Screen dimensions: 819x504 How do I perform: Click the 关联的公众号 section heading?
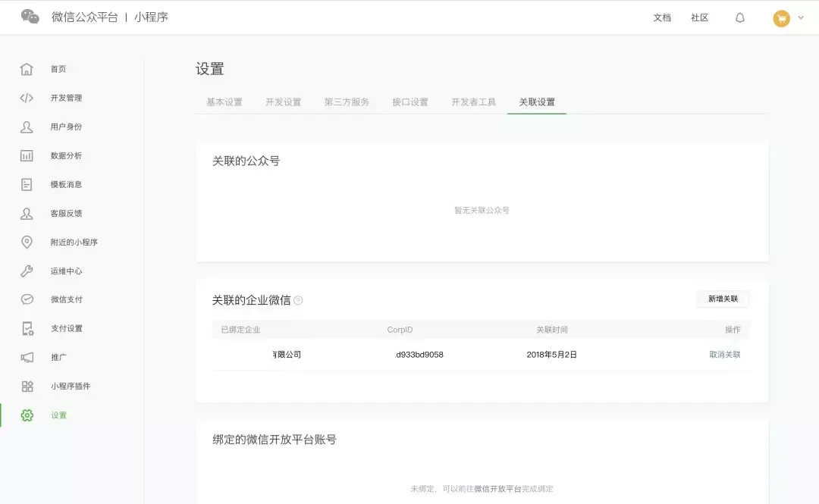pos(246,161)
